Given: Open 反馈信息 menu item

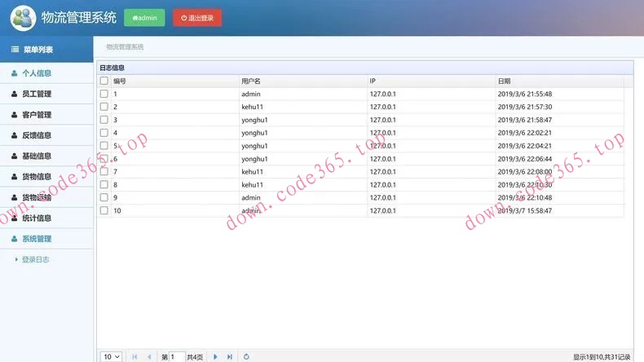Looking at the screenshot, I should click(46, 135).
